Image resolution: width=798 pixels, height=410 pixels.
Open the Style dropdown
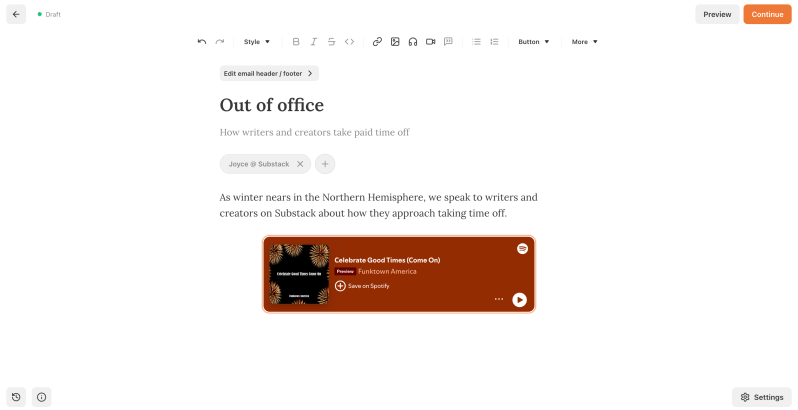[256, 42]
